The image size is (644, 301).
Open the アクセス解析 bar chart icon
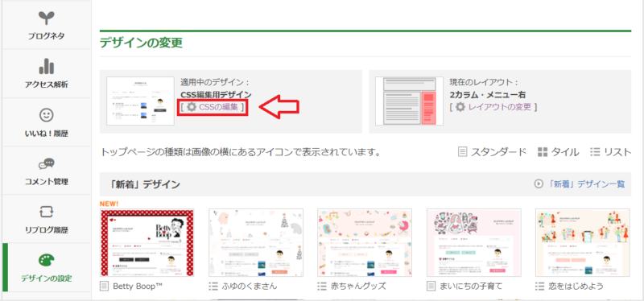click(47, 66)
